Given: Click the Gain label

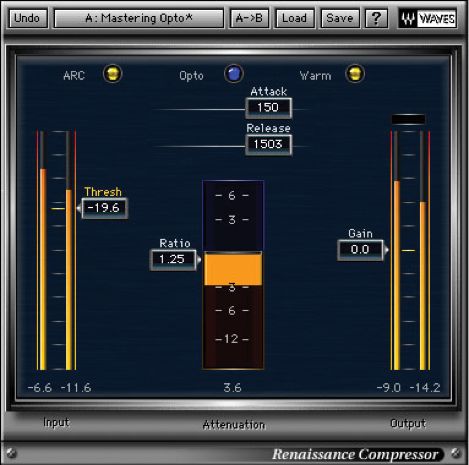Looking at the screenshot, I should [360, 233].
